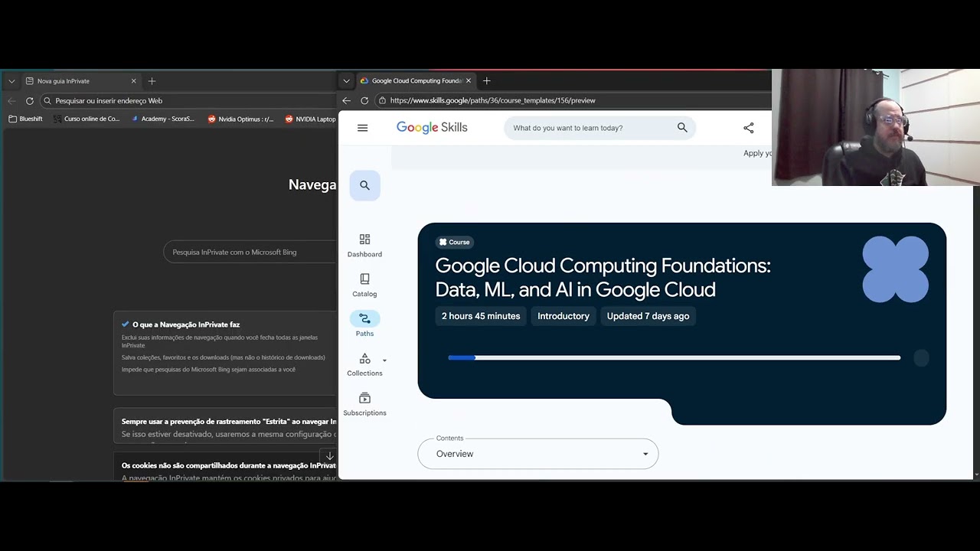Screen dimensions: 980x551
Task: Open a new tab in the InPrivate window
Action: (x=152, y=81)
